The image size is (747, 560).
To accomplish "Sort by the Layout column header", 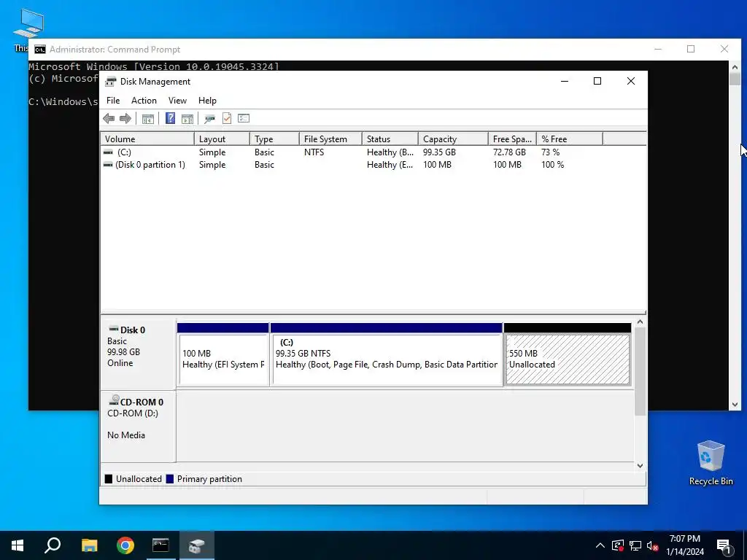I will tap(222, 139).
